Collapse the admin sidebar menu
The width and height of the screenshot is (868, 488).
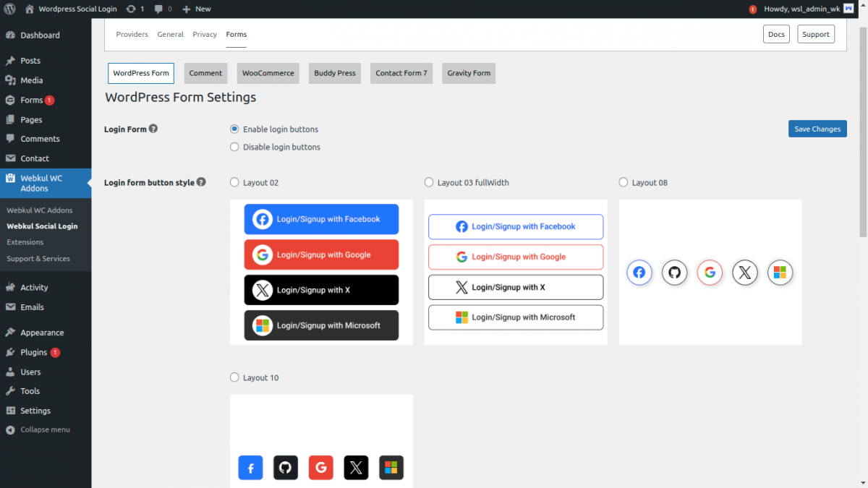coord(46,429)
